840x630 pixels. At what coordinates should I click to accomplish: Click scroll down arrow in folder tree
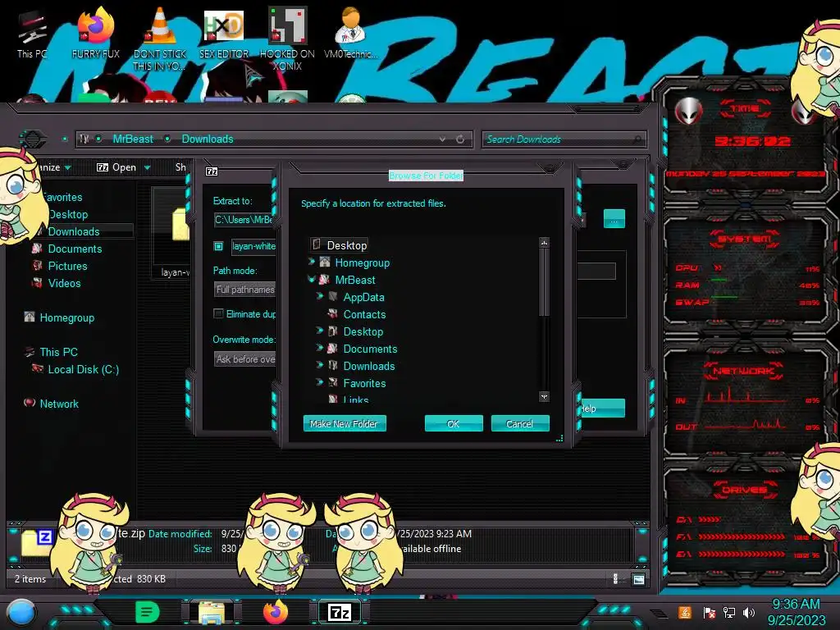click(x=545, y=397)
